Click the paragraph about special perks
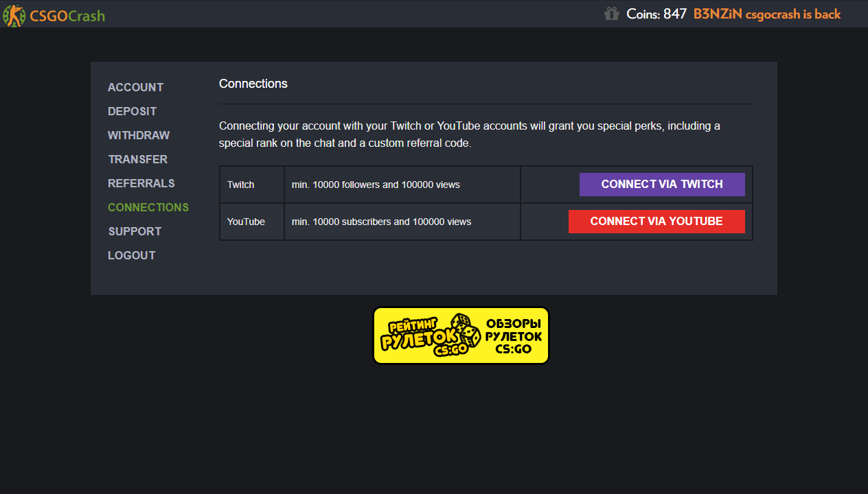 coord(470,135)
